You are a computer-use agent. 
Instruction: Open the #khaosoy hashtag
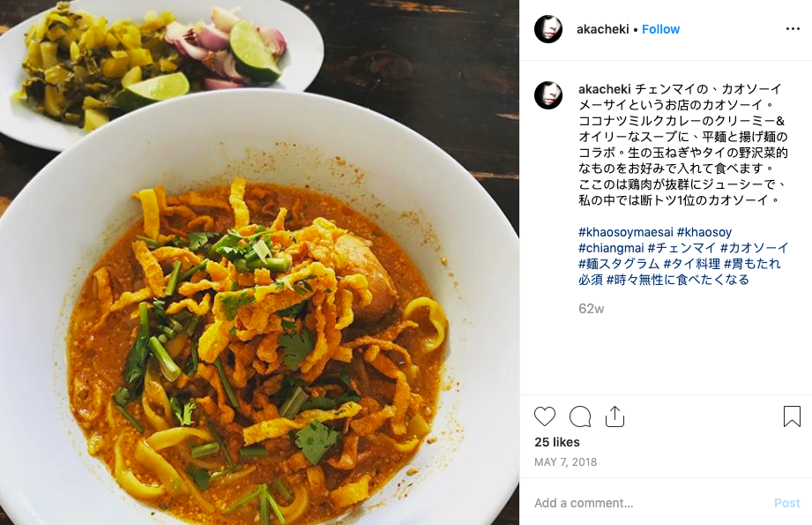pyautogui.click(x=704, y=232)
